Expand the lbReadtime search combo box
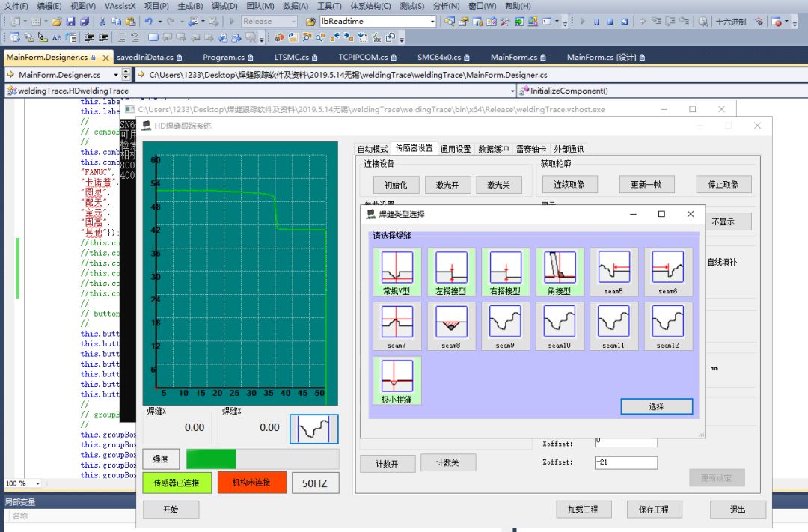The image size is (808, 532). coord(432,22)
